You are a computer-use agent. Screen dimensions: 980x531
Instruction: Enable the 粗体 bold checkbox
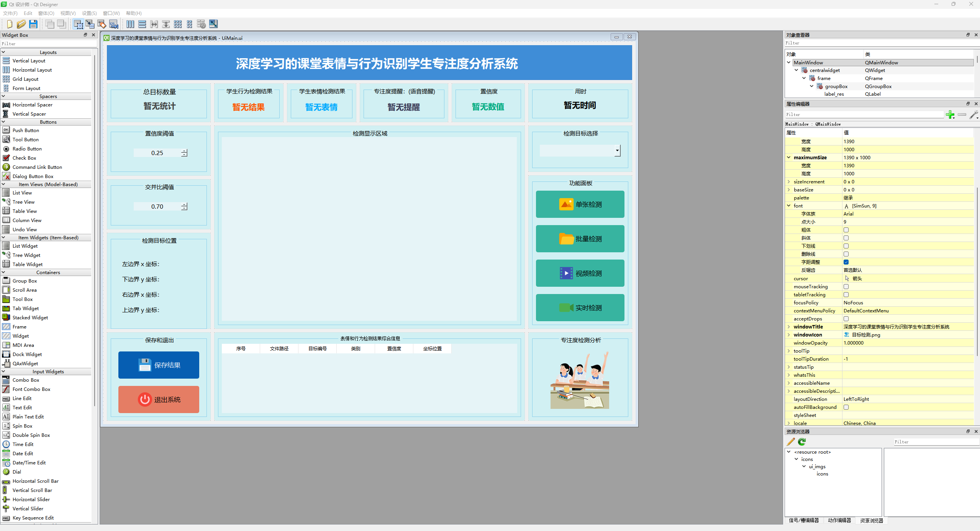point(846,230)
